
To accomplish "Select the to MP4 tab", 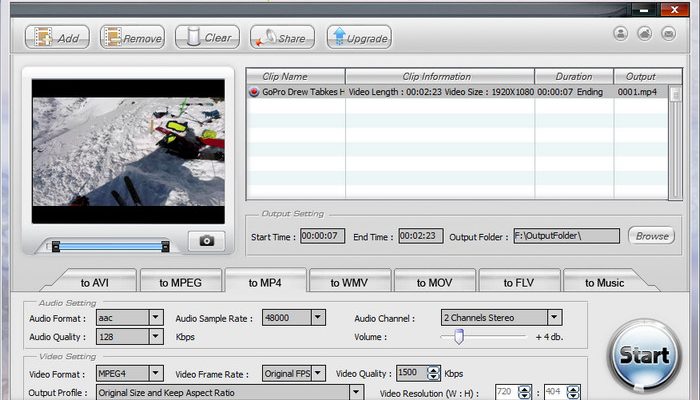I will [x=265, y=283].
